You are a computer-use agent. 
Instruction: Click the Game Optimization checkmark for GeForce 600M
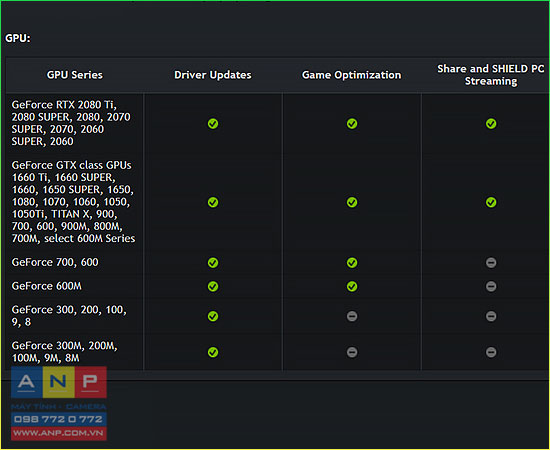tap(352, 286)
